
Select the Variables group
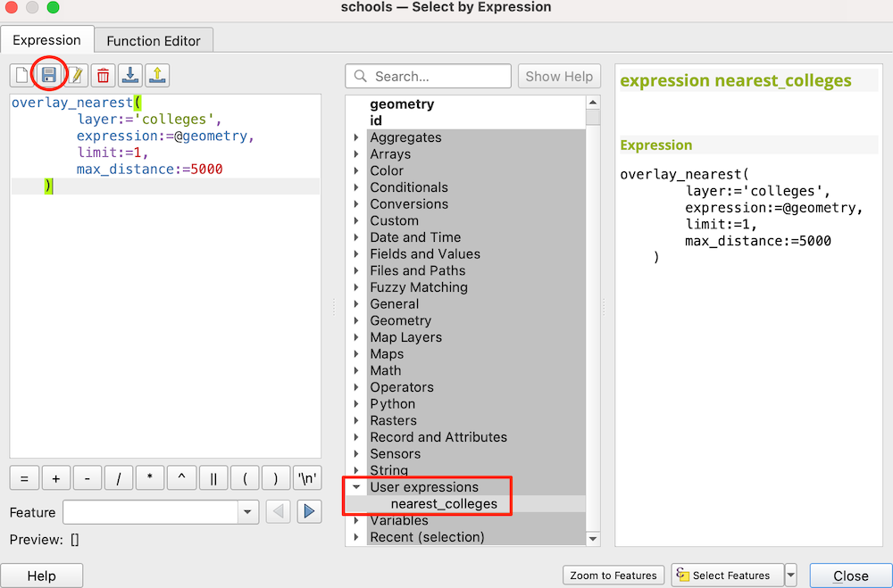pos(398,520)
